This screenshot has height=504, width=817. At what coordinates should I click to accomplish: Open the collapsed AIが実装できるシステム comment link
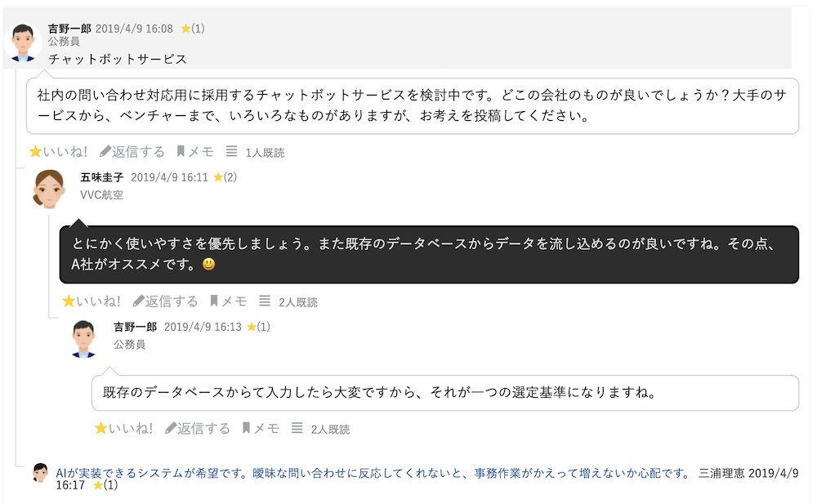(x=373, y=473)
